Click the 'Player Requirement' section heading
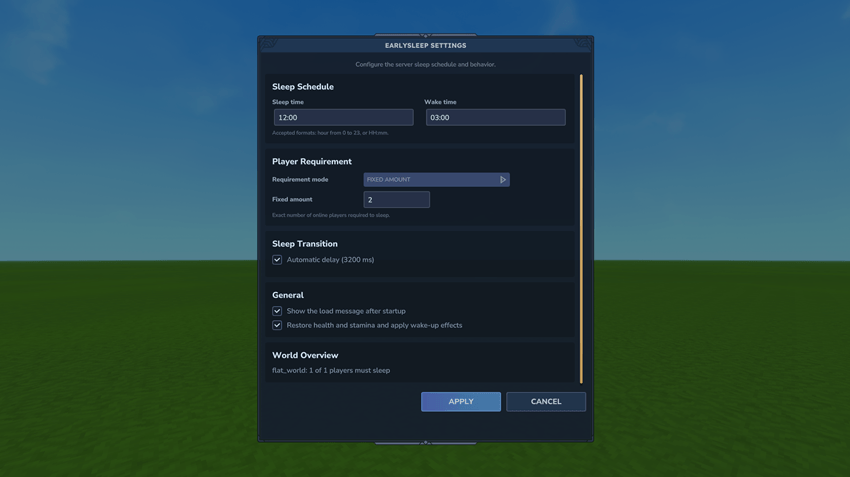Viewport: 850px width, 477px height. 312,162
